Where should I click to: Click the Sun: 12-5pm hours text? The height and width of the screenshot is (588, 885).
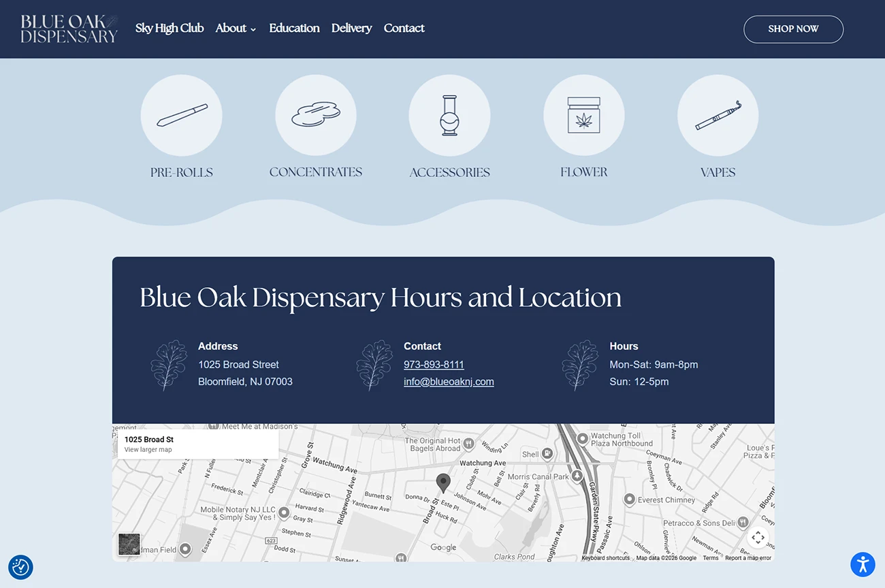click(x=639, y=382)
